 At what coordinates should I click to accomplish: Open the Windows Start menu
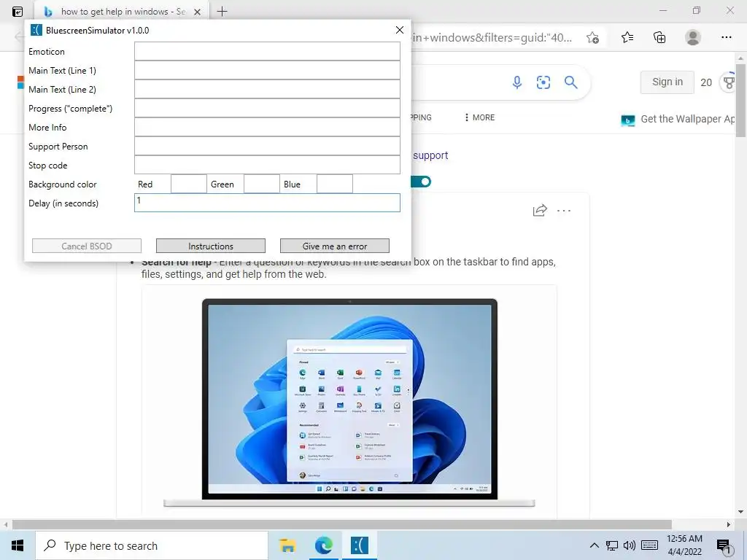pos(18,545)
